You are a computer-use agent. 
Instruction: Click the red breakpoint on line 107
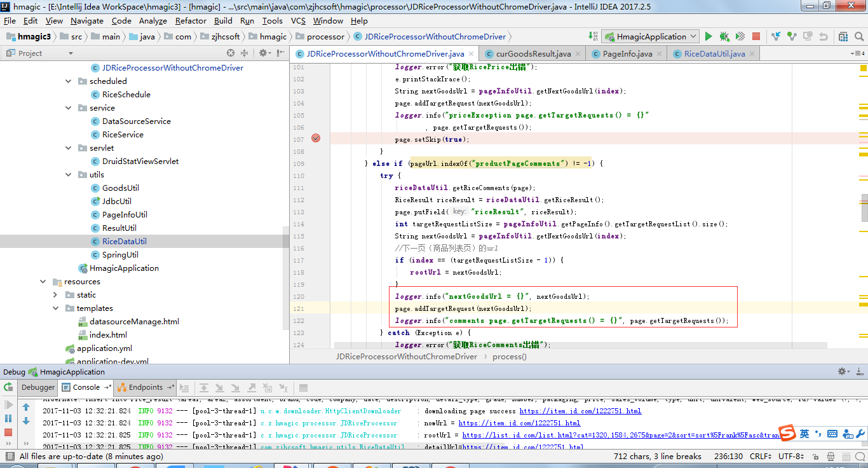click(x=316, y=138)
